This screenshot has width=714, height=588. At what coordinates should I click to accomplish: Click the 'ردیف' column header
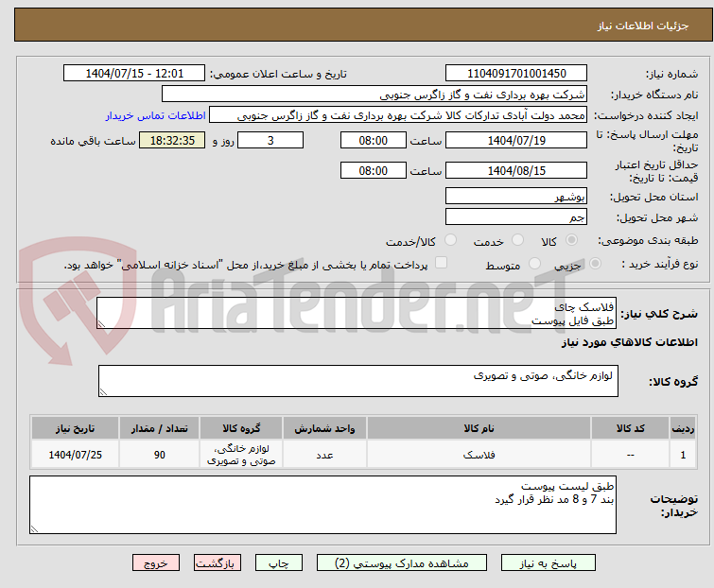[683, 428]
